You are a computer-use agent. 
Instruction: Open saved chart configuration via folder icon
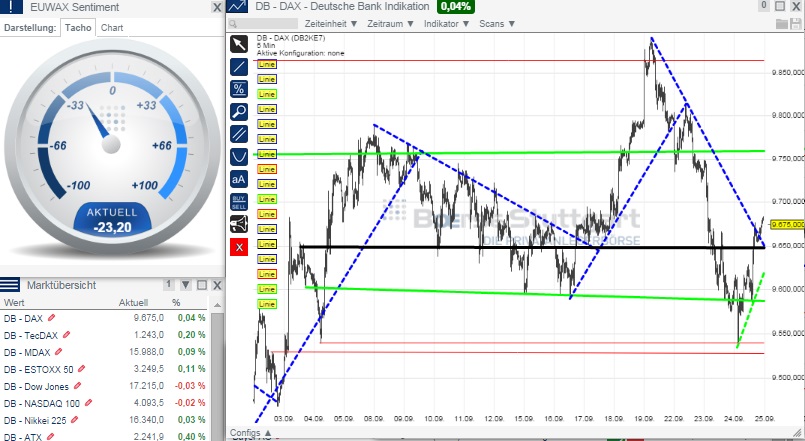781,24
